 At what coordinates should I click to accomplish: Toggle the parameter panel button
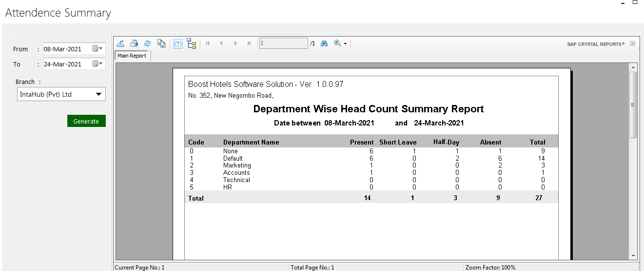[178, 43]
